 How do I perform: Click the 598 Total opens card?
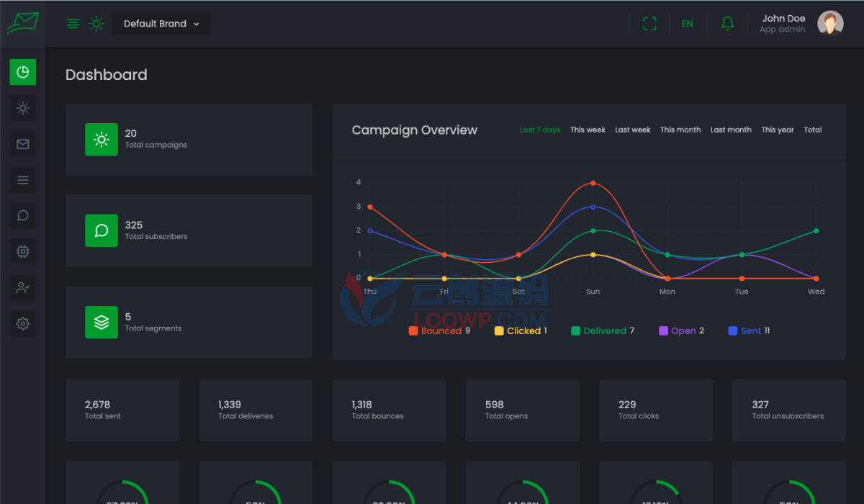tap(523, 410)
